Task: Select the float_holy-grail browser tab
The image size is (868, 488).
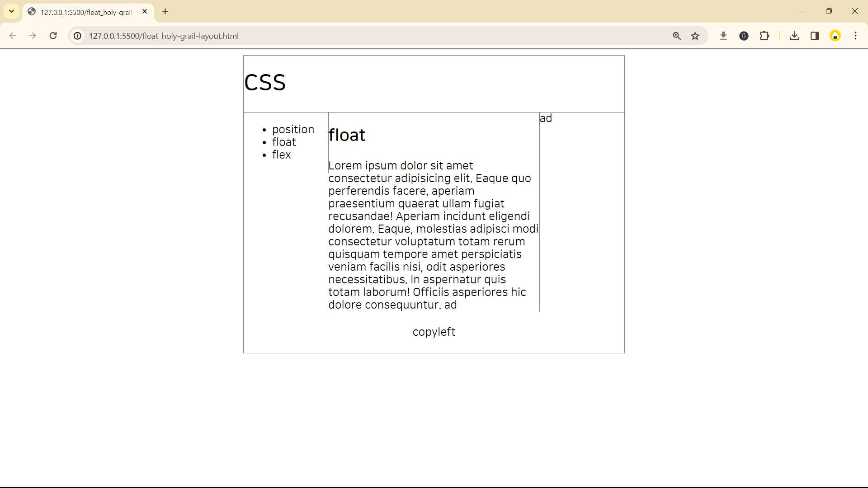Action: pyautogui.click(x=86, y=12)
